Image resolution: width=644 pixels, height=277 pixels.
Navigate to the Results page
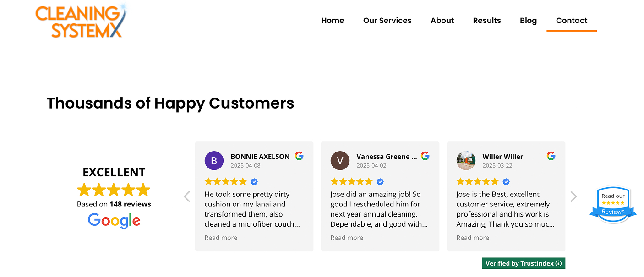coord(487,21)
